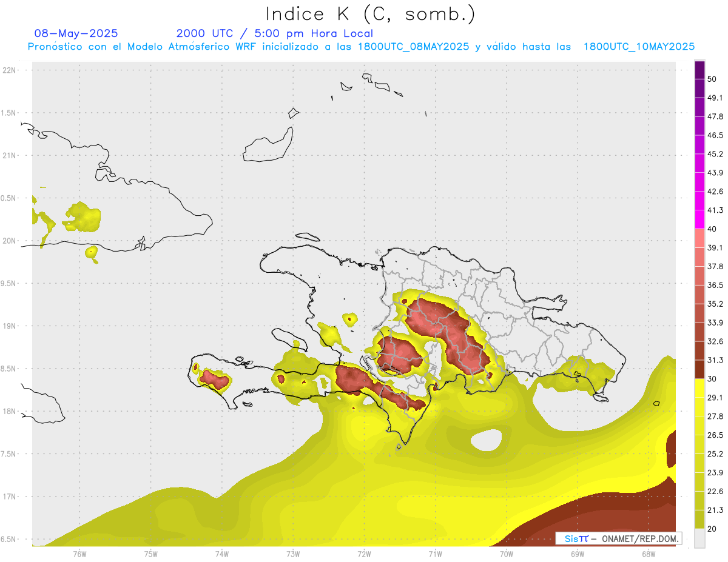Click the legend value '30'

coord(712,379)
